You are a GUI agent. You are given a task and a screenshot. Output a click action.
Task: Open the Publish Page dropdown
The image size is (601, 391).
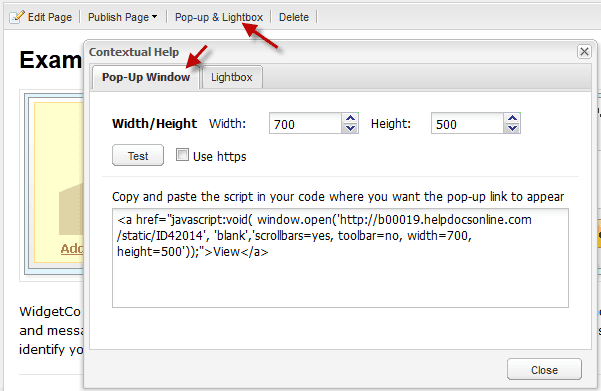[x=122, y=17]
